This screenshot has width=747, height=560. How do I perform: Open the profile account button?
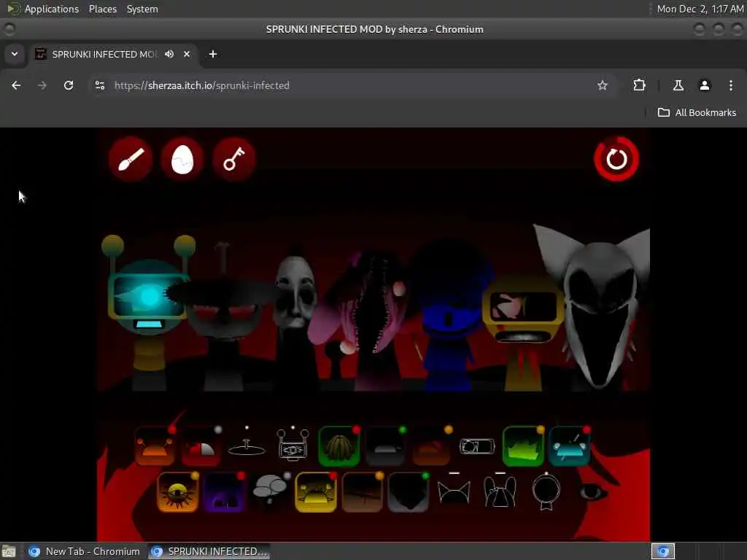705,85
